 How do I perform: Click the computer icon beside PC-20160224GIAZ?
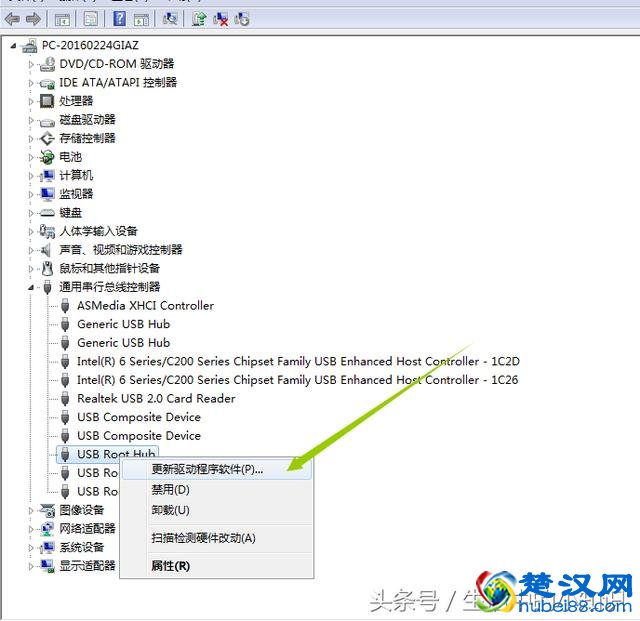tap(29, 46)
